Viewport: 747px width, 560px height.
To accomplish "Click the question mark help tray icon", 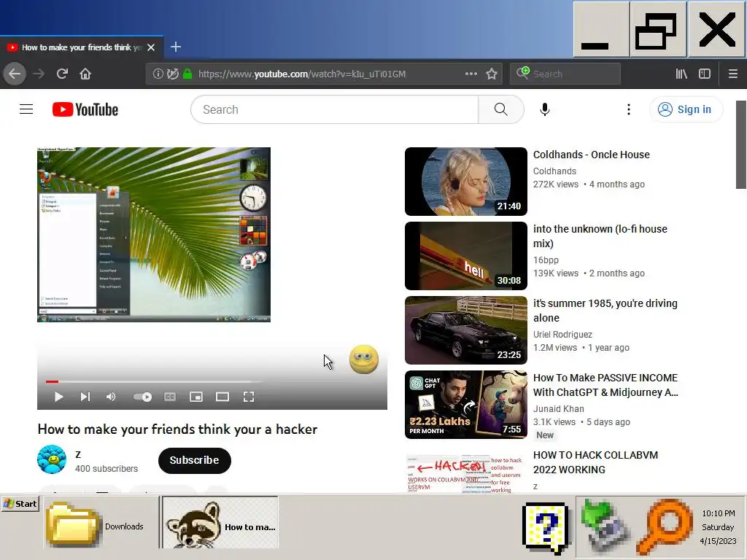I will [546, 527].
